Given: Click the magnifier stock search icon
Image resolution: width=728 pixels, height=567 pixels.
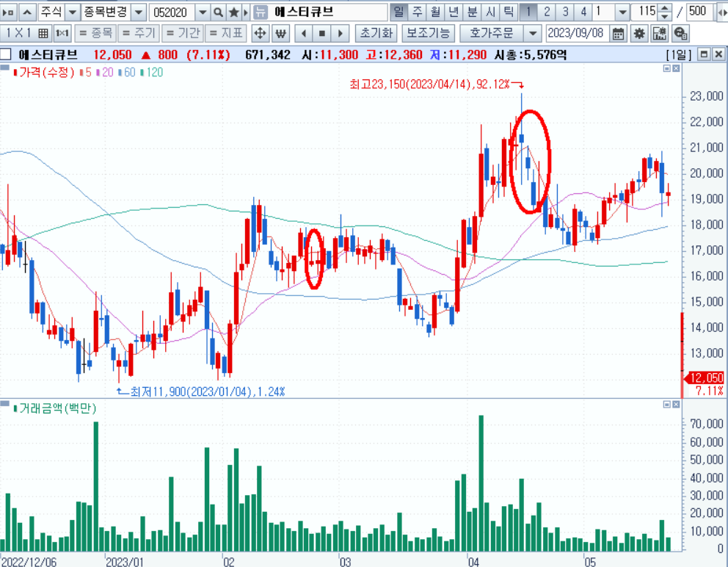Looking at the screenshot, I should coord(218,12).
